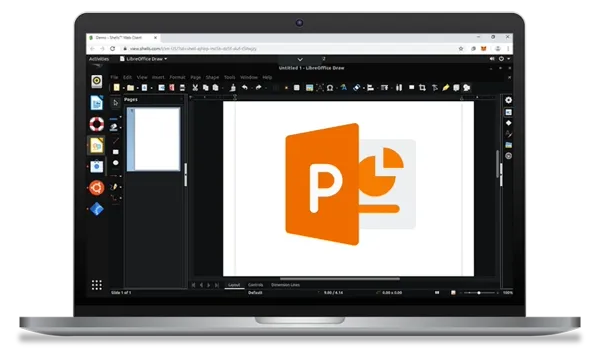This screenshot has height=361, width=600.
Task: Insert a text box from the toolbar
Action: point(320,88)
